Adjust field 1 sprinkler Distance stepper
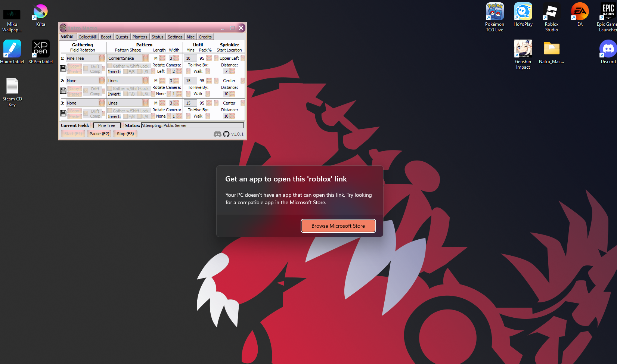Image resolution: width=617 pixels, height=364 pixels. click(232, 71)
